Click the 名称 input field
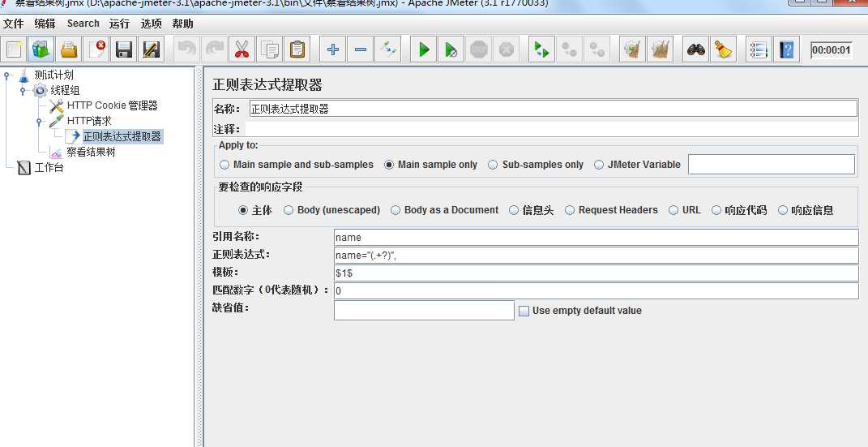Viewport: 868px width, 447px height. pyautogui.click(x=553, y=109)
